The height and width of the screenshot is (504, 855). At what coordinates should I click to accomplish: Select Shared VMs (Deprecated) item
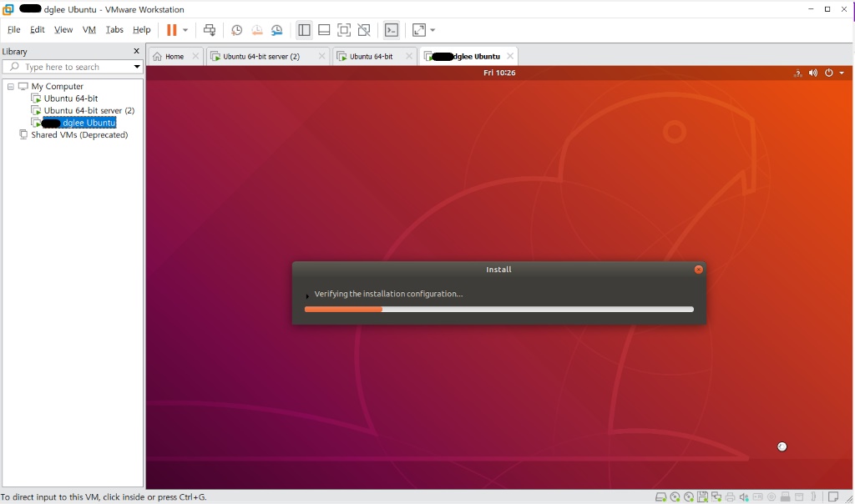(x=79, y=134)
